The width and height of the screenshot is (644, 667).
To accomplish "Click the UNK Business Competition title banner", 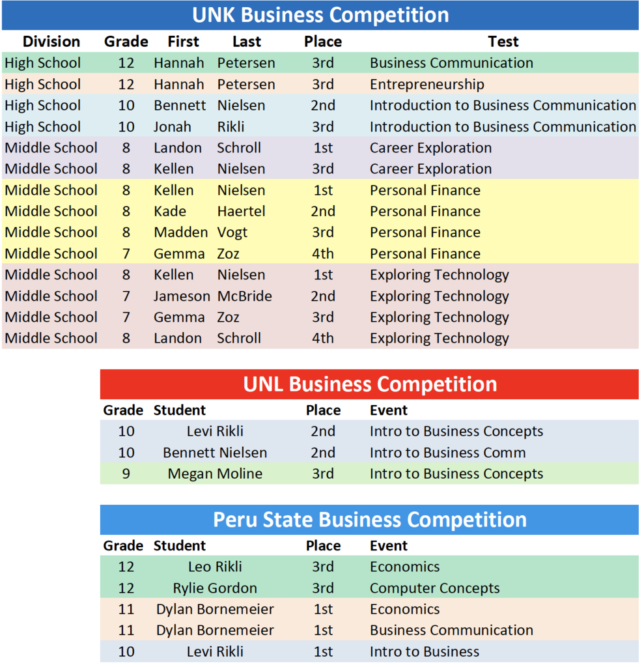I will click(319, 15).
